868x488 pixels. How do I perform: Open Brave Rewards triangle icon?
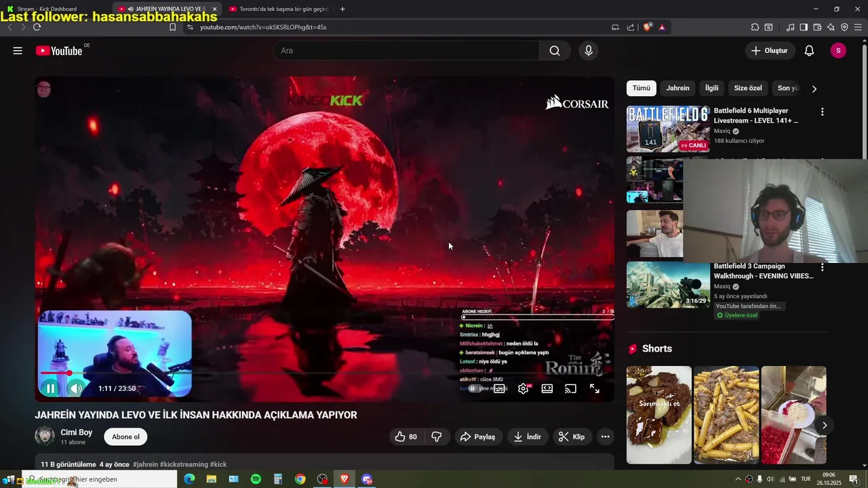coord(662,27)
